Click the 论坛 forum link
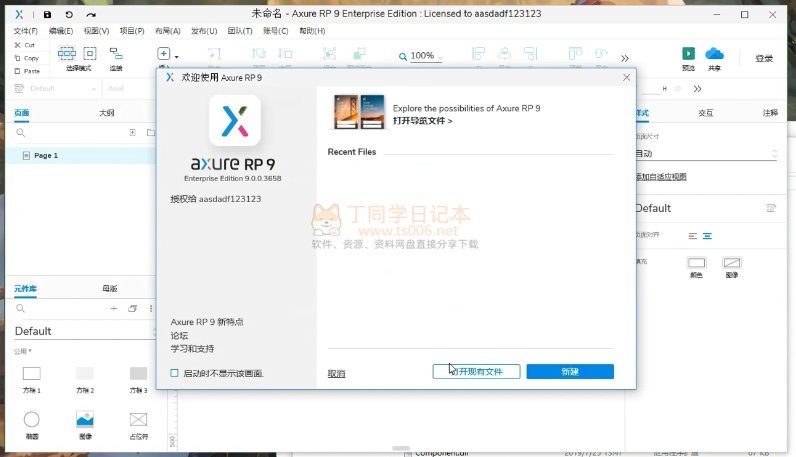796x457 pixels. (x=179, y=336)
